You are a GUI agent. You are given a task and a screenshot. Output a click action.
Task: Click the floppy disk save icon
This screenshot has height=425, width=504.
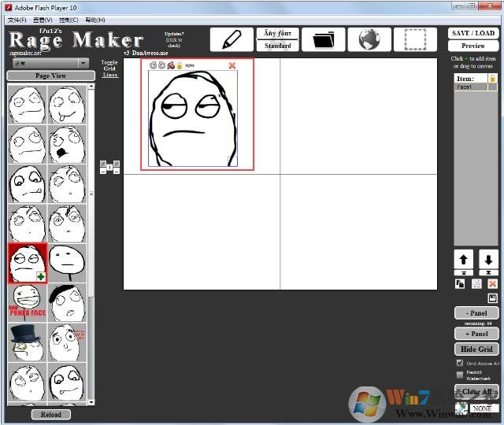tap(492, 298)
